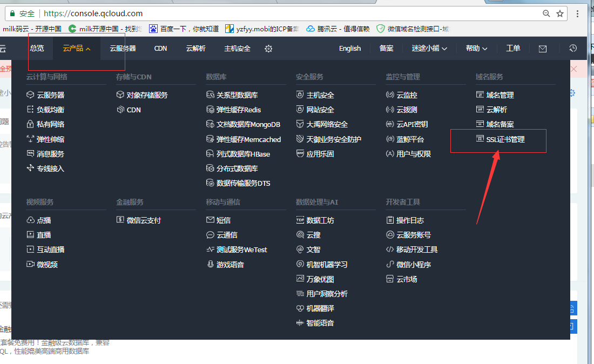This screenshot has height=364, width=594.
Task: Open 负载均衡 load balancer
Action: (45, 110)
